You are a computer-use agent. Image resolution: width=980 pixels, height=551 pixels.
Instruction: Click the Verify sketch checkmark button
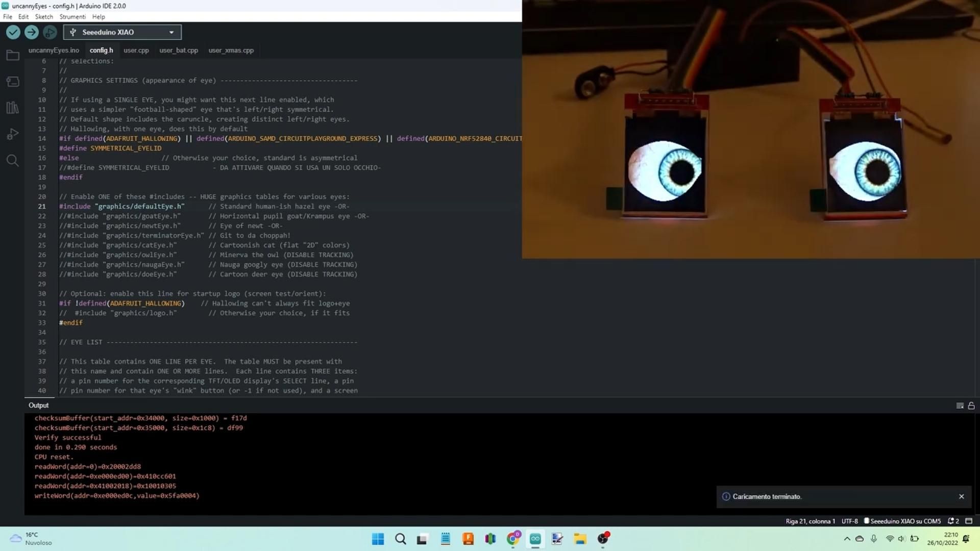(13, 32)
